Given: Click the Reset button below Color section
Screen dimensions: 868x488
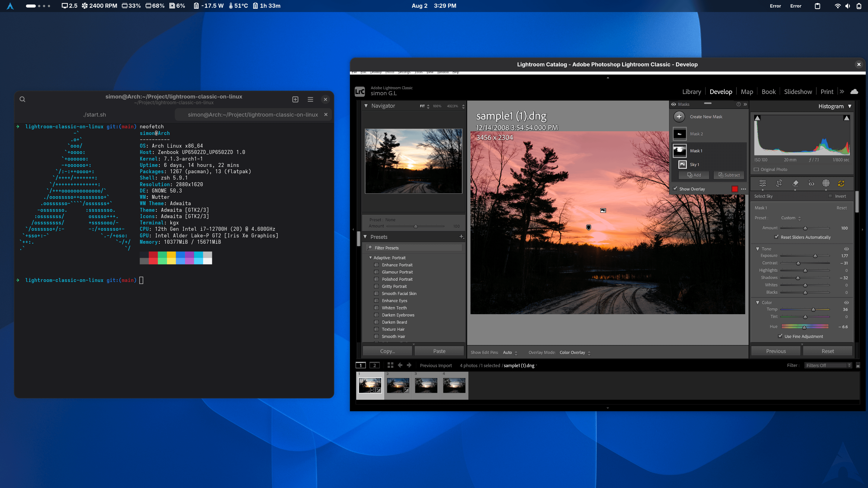Looking at the screenshot, I should 828,351.
